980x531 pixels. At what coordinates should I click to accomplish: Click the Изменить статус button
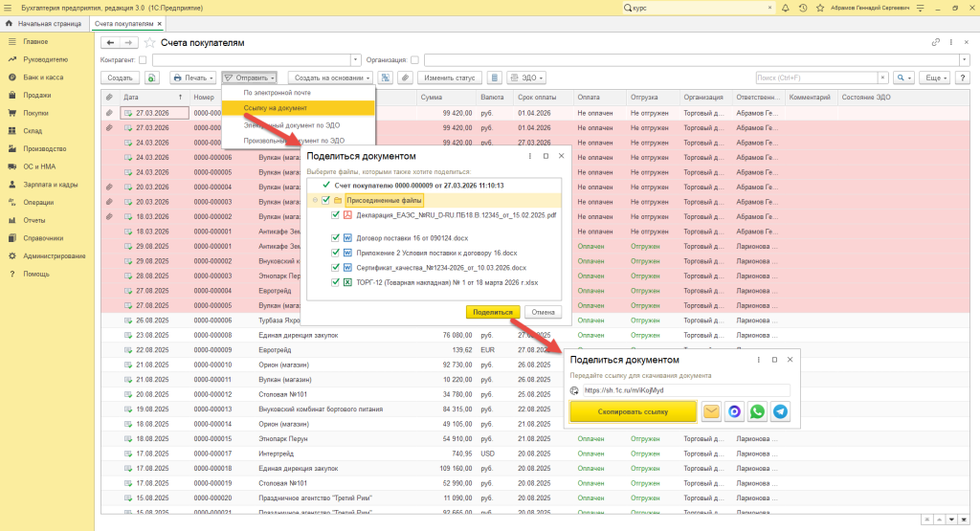click(x=449, y=77)
